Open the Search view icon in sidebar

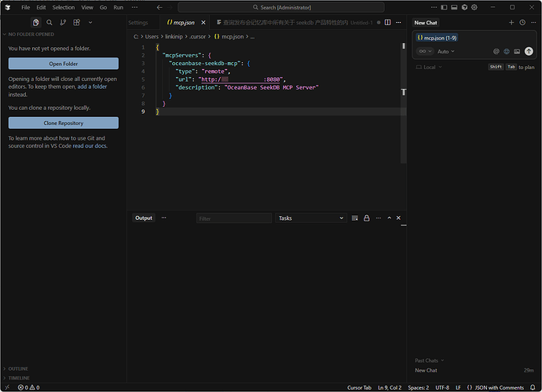(49, 23)
